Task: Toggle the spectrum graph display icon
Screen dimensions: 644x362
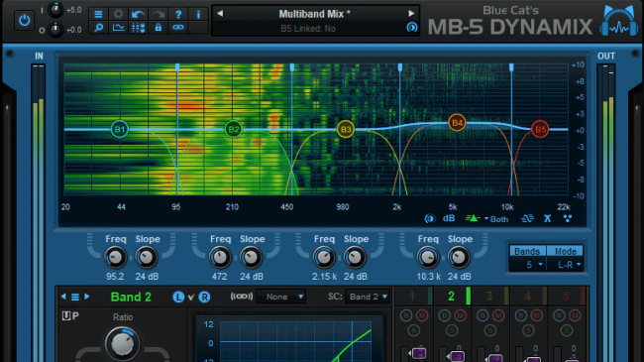Action: [x=118, y=28]
